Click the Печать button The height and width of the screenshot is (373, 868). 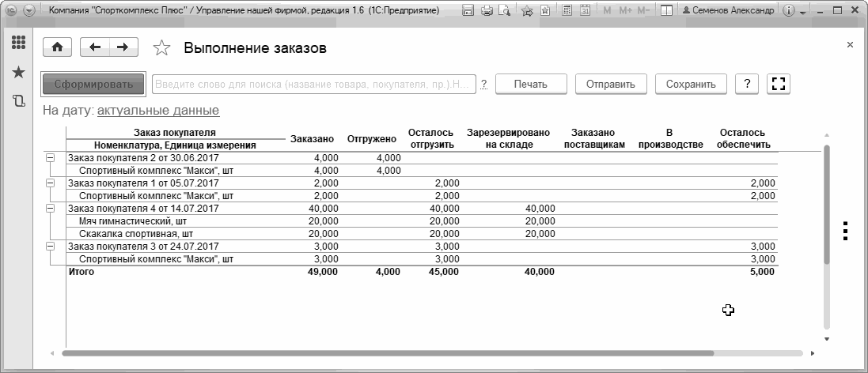coord(531,84)
